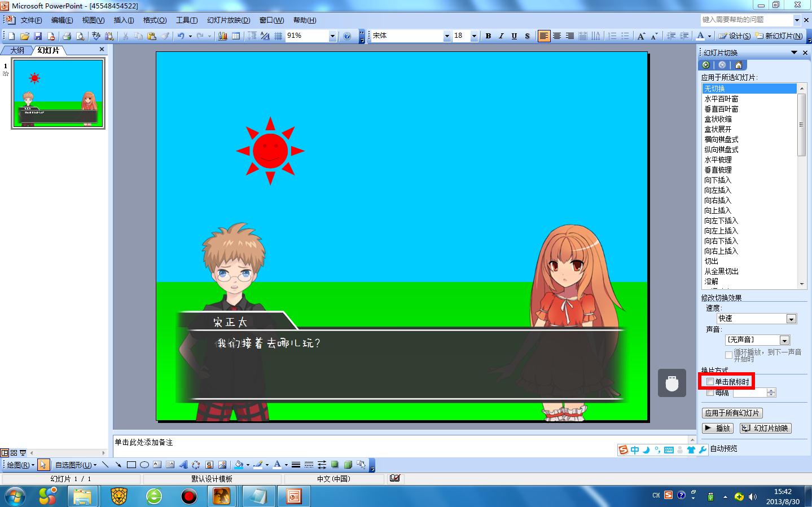This screenshot has height=507, width=812.
Task: Select the Rectangle shape tool
Action: (x=131, y=465)
